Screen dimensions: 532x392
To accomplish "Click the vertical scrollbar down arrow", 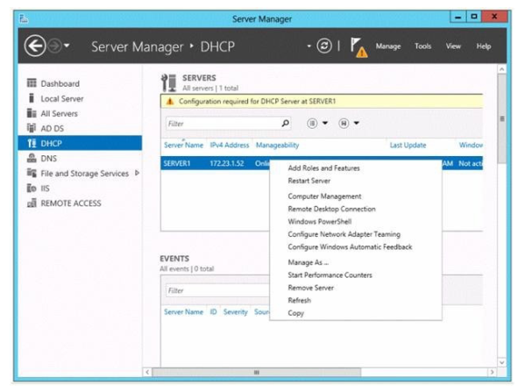I will click(x=502, y=362).
